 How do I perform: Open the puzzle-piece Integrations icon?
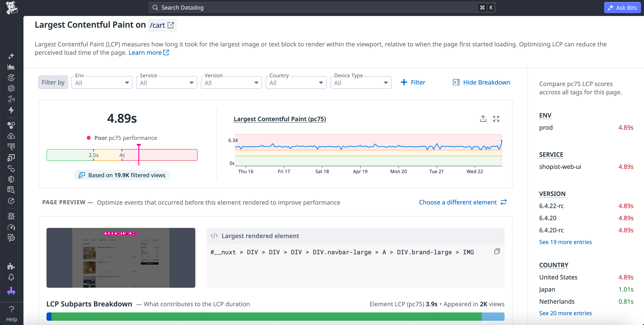pos(11,266)
